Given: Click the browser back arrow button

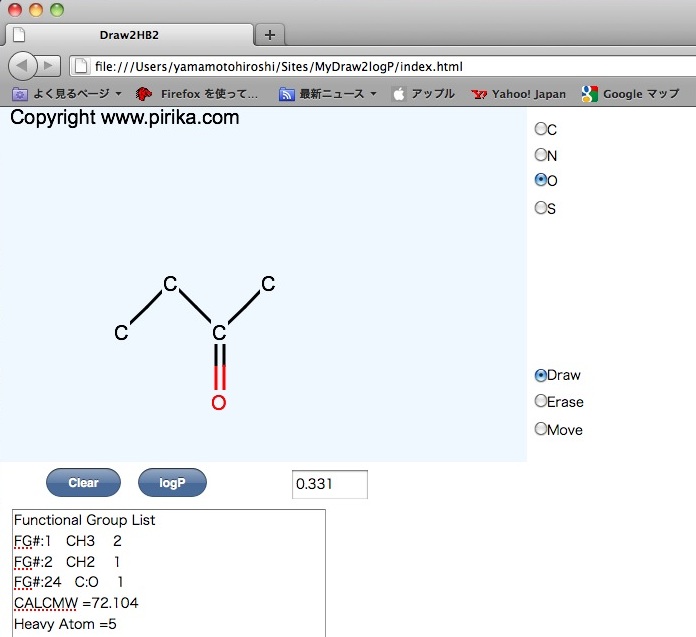Looking at the screenshot, I should click(x=22, y=66).
